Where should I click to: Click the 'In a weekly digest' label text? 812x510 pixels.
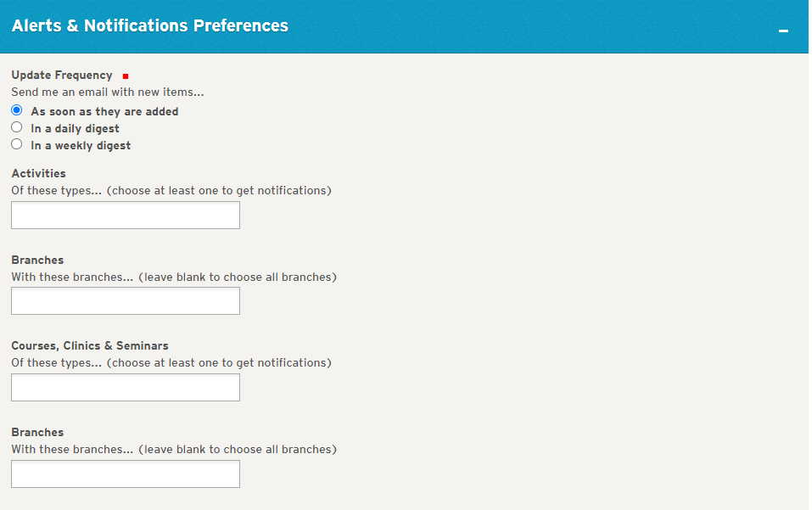tap(81, 145)
